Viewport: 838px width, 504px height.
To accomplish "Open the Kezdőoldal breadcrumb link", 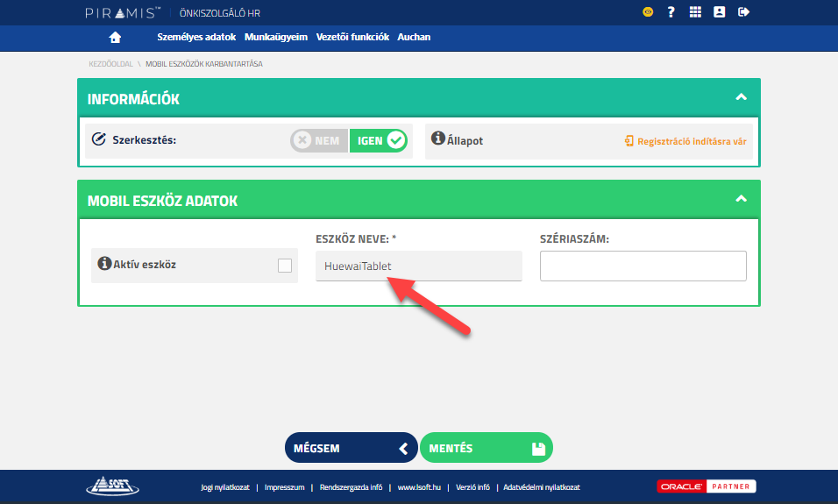I will click(x=110, y=64).
